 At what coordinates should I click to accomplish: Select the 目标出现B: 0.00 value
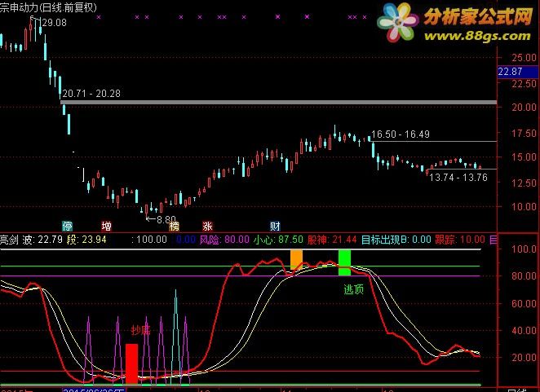click(396, 240)
